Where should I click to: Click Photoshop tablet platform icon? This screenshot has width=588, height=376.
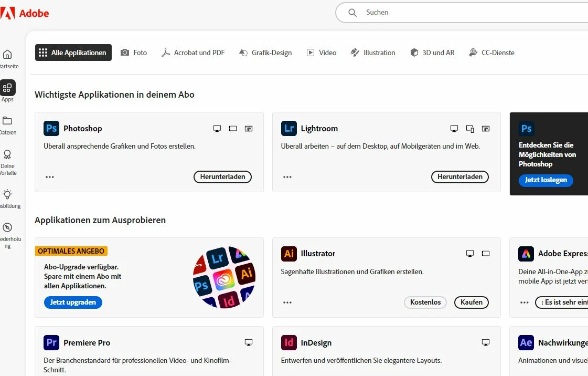[x=233, y=129]
